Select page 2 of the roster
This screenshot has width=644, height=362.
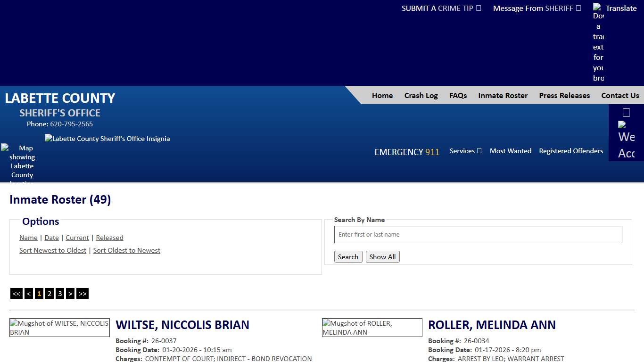pyautogui.click(x=50, y=294)
